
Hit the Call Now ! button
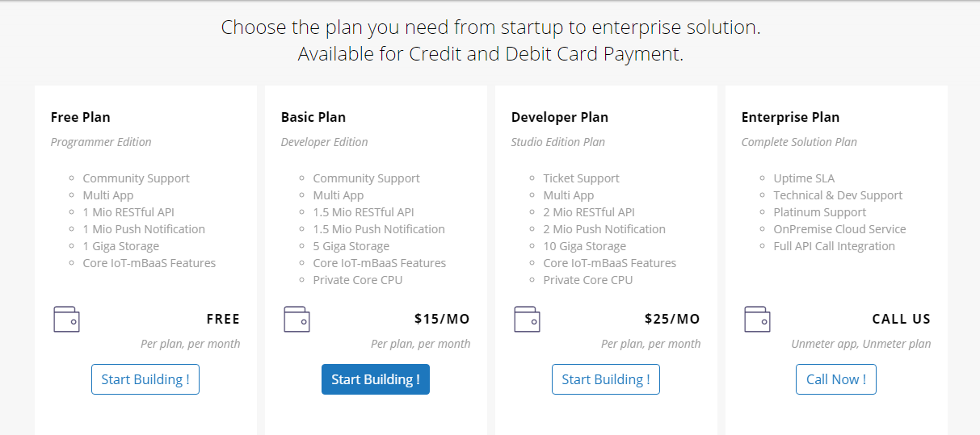835,379
